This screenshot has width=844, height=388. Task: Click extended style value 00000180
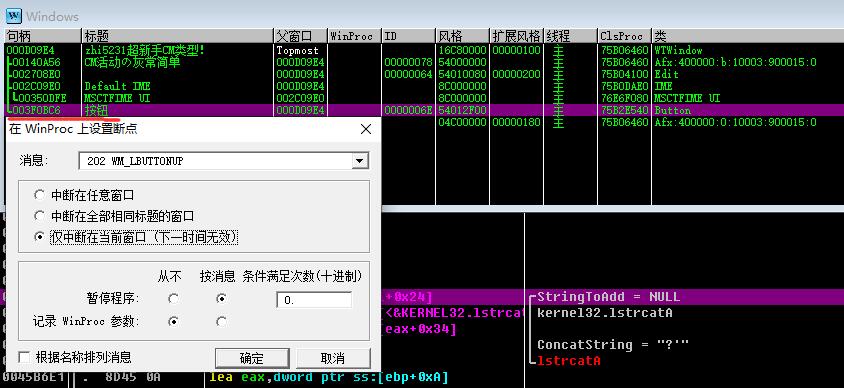click(x=516, y=122)
